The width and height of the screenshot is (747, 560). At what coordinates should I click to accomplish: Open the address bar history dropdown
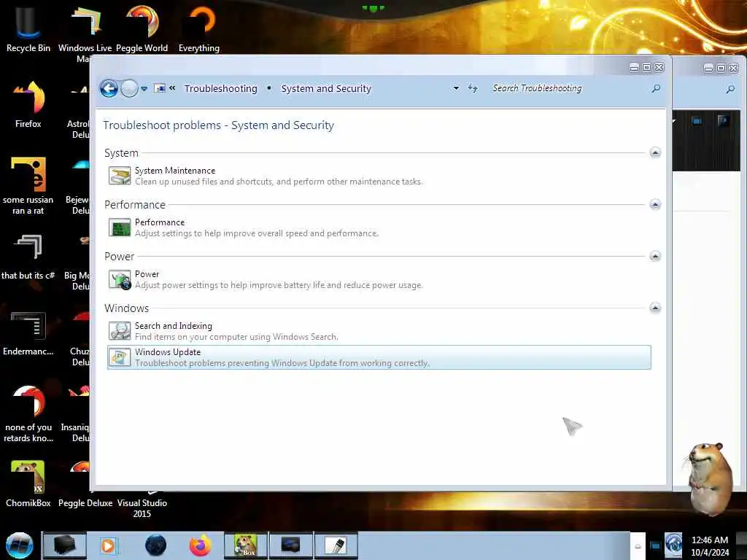[x=456, y=88]
